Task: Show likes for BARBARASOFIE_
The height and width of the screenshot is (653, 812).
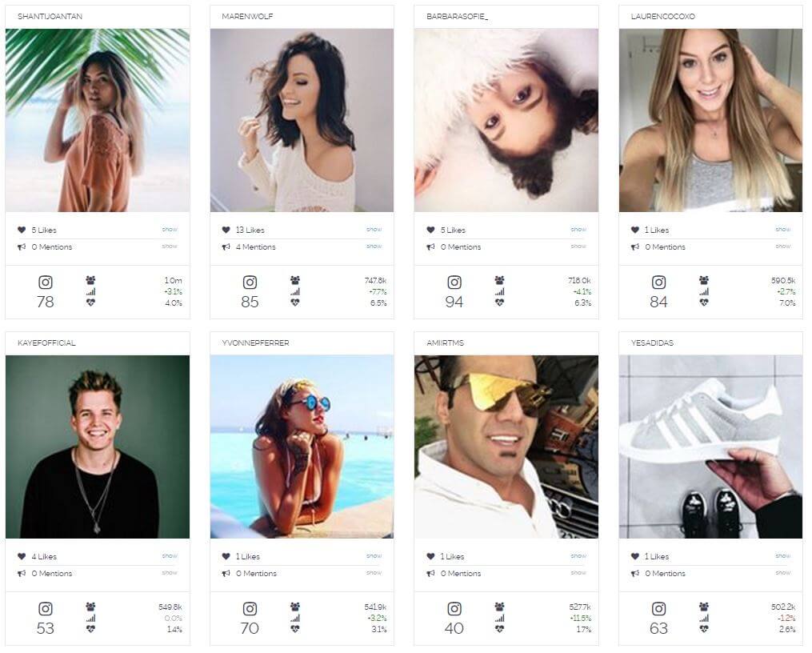Action: coord(578,229)
